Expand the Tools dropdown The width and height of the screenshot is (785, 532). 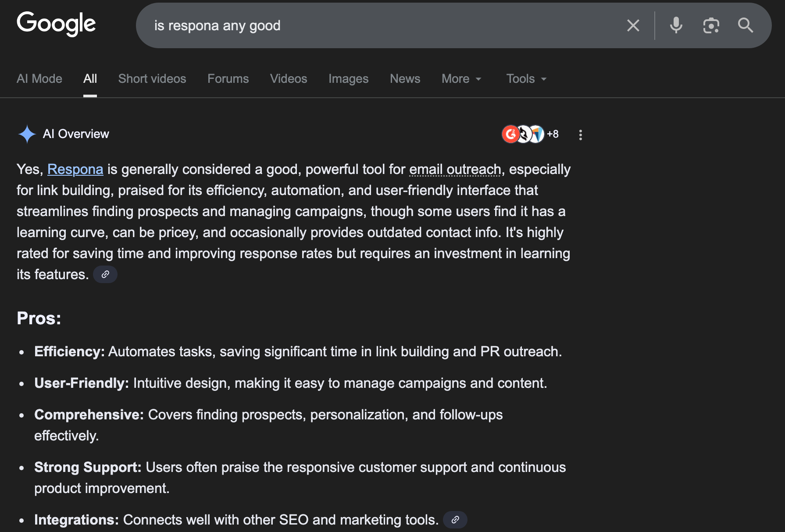[526, 79]
